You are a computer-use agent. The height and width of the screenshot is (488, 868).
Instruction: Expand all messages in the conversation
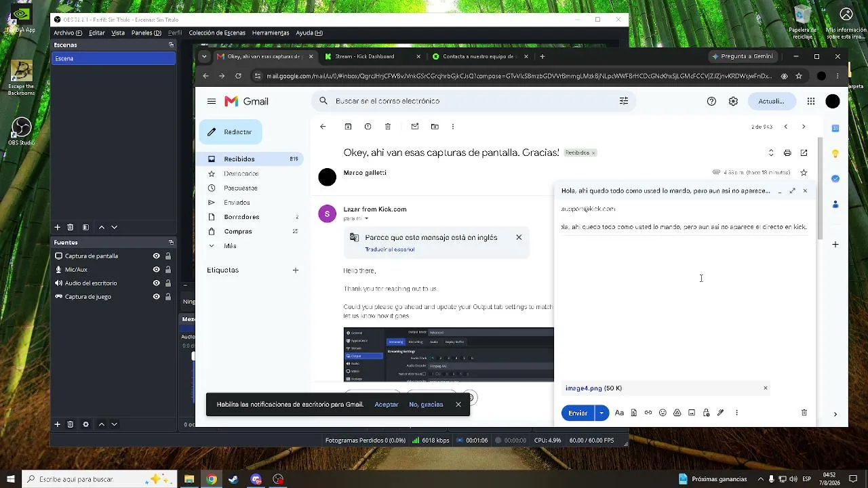(771, 153)
